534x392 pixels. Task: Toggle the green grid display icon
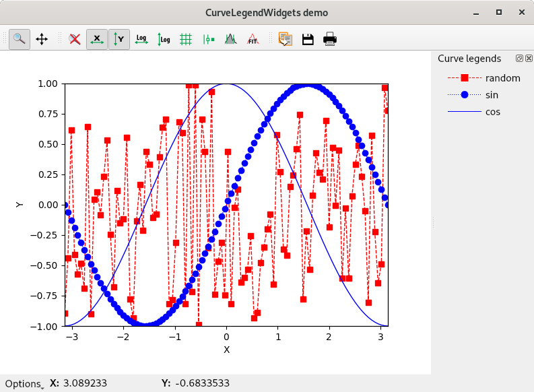(186, 39)
